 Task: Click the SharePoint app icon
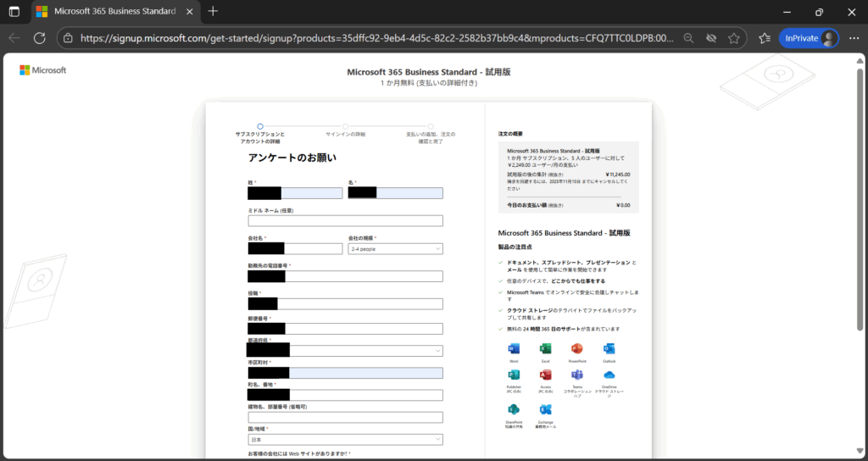tap(514, 409)
